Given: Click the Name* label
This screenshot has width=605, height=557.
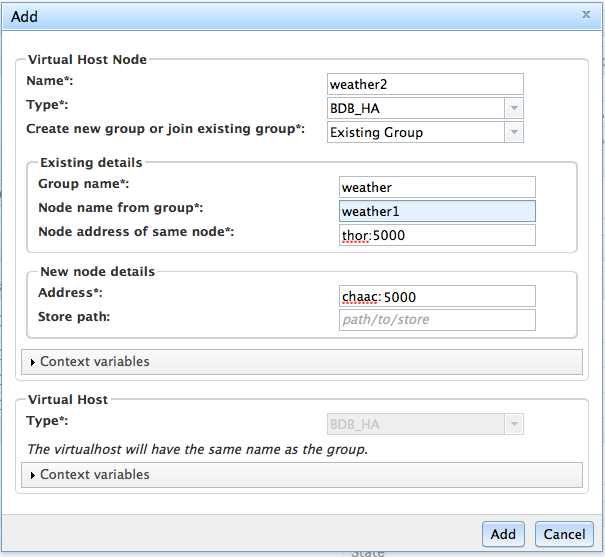Looking at the screenshot, I should coord(50,80).
